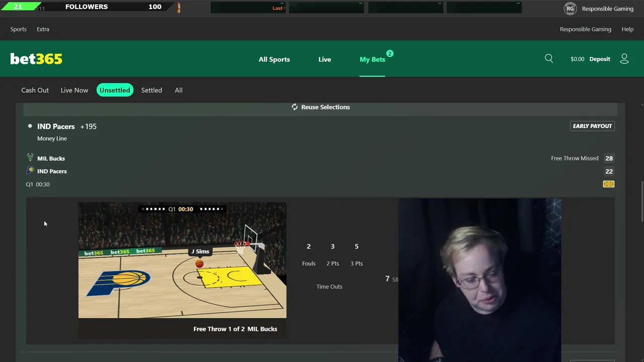Viewport: 644px width, 362px height.
Task: Click the 2 Pts stat column
Action: (x=333, y=255)
